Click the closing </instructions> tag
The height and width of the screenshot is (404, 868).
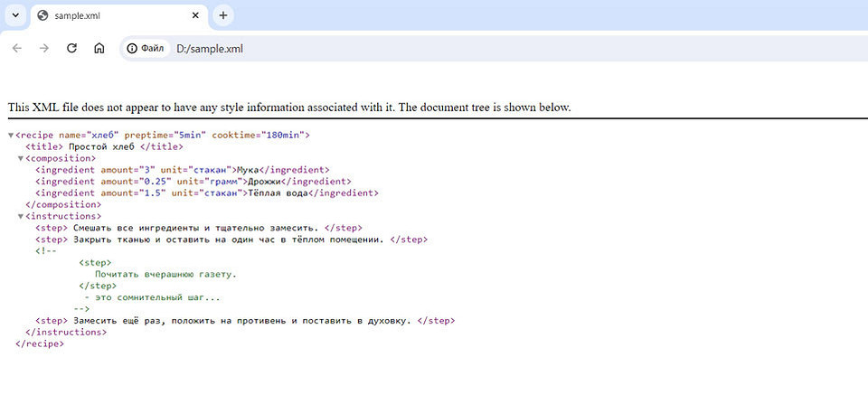tap(66, 332)
